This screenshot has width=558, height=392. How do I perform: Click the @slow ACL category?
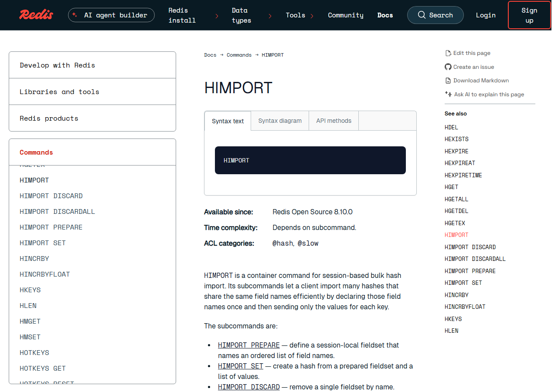point(308,243)
